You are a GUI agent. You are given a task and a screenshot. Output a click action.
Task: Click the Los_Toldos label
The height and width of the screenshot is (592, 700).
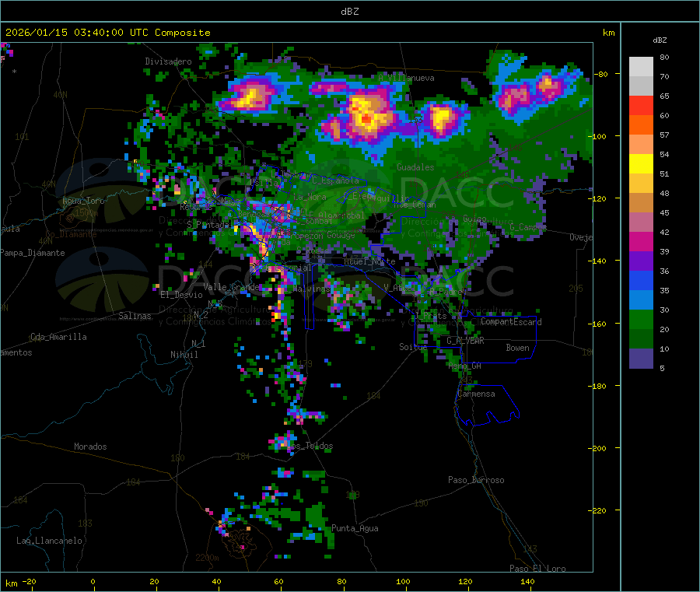(x=310, y=446)
